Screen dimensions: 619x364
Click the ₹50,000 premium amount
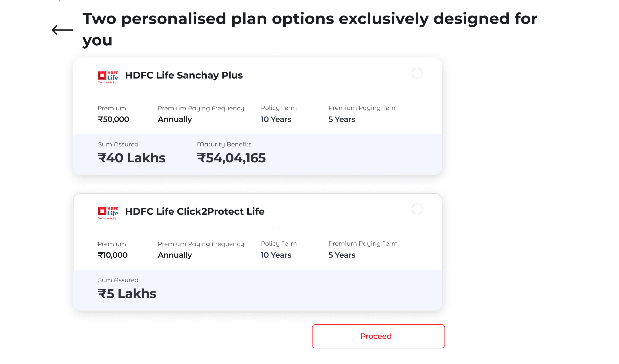coord(113,119)
